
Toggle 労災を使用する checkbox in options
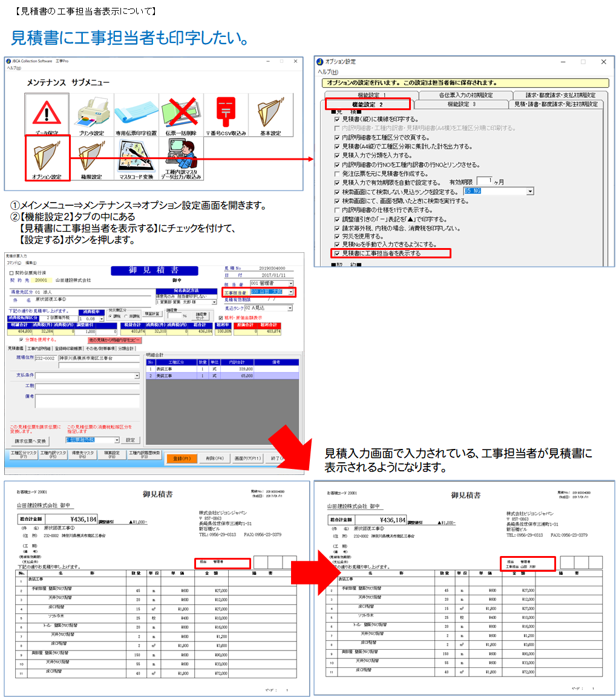tap(336, 237)
